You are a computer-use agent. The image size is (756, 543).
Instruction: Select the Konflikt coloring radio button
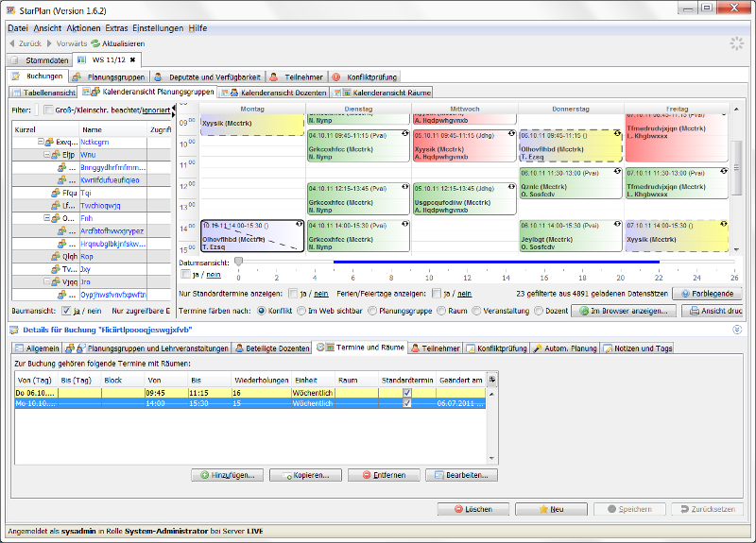click(262, 311)
